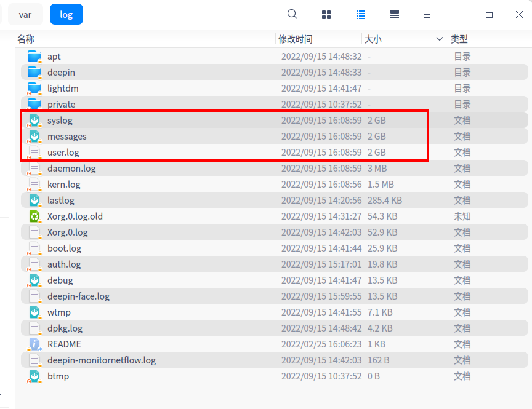Click the file name daemon.log
The image size is (532, 409).
(71, 169)
